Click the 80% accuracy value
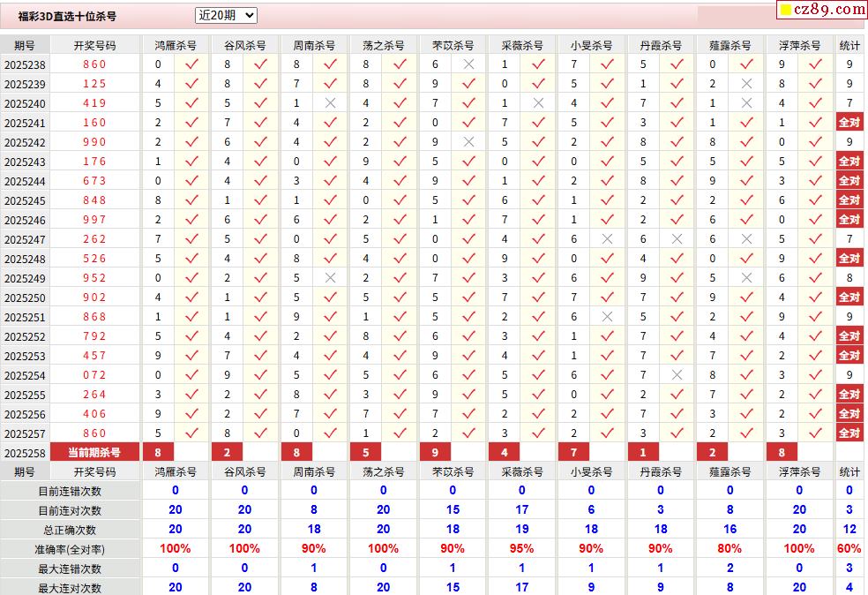This screenshot has width=868, height=595. (730, 548)
